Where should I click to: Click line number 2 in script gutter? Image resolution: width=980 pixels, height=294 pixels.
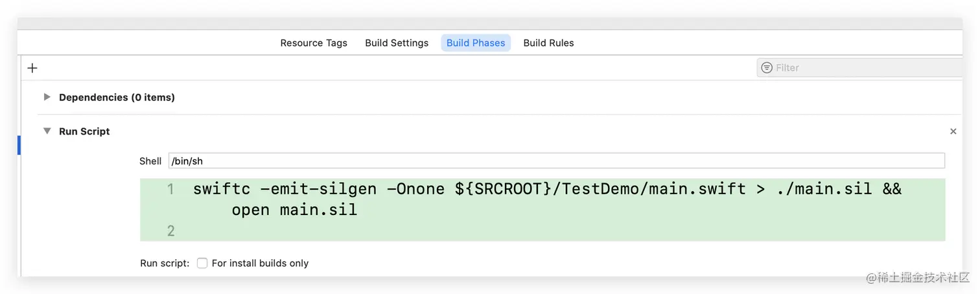pos(170,231)
